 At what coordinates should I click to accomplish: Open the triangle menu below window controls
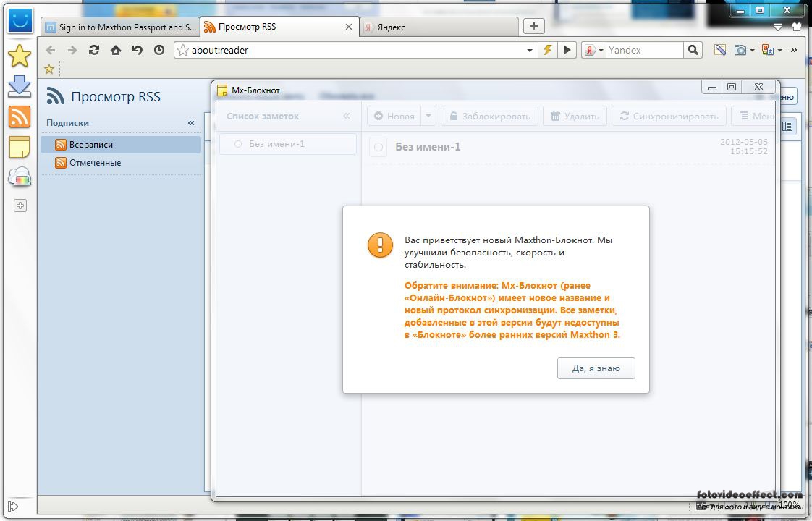pyautogui.click(x=778, y=27)
